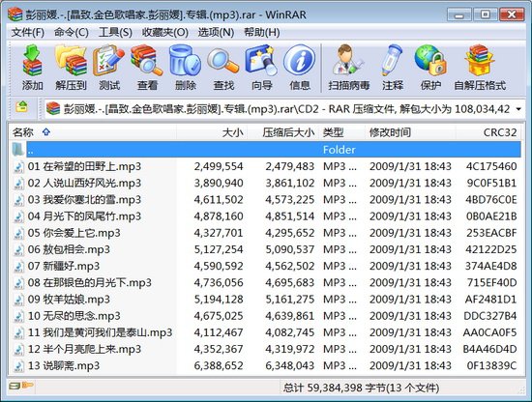Open the 帮助(H) menu
Screen dimensions: 532x402
pyautogui.click(x=262, y=33)
